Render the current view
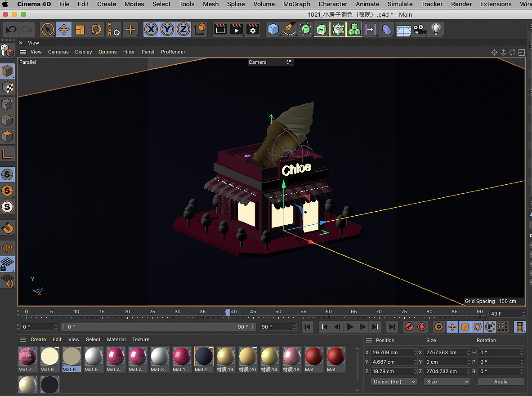This screenshot has width=532, height=396. [x=220, y=30]
